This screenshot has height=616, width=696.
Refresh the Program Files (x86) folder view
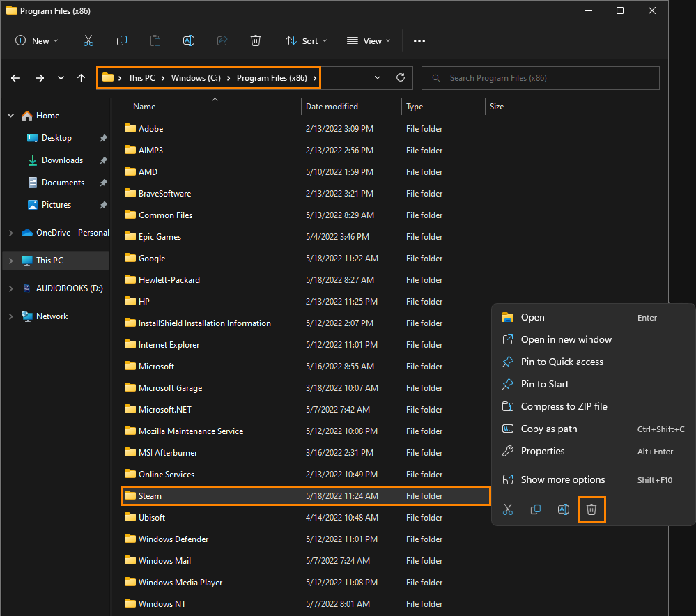coord(401,78)
